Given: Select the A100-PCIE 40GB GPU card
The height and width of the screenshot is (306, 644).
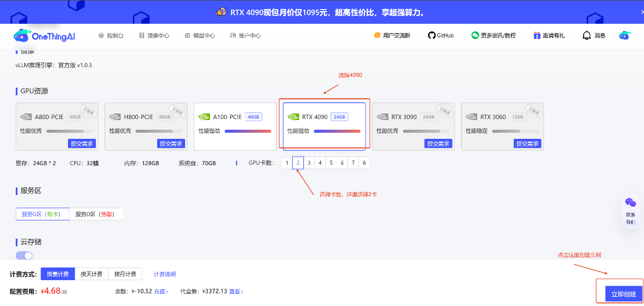Looking at the screenshot, I should (235, 127).
